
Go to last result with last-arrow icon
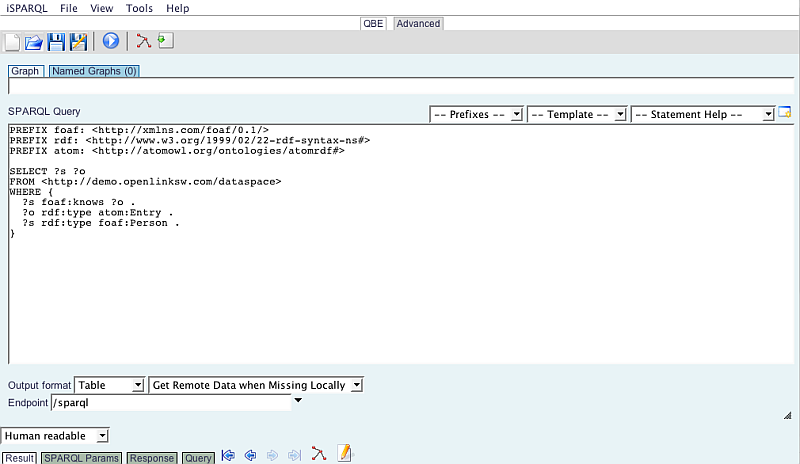pos(294,455)
